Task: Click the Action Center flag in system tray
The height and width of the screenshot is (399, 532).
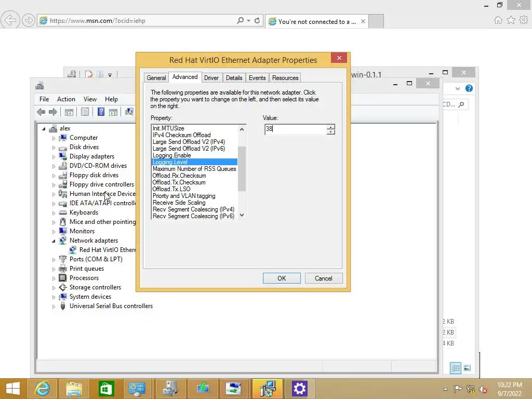Action: (458, 389)
